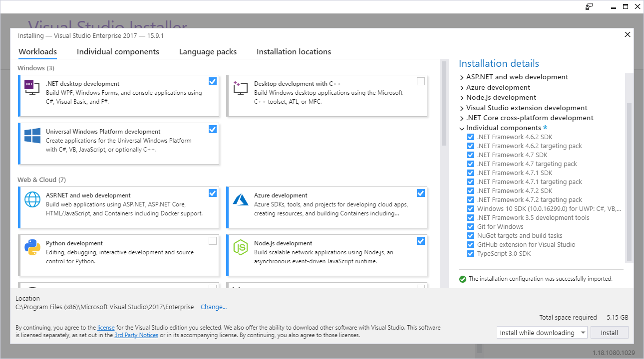Click Change to modify install location
644x359 pixels.
[214, 307]
